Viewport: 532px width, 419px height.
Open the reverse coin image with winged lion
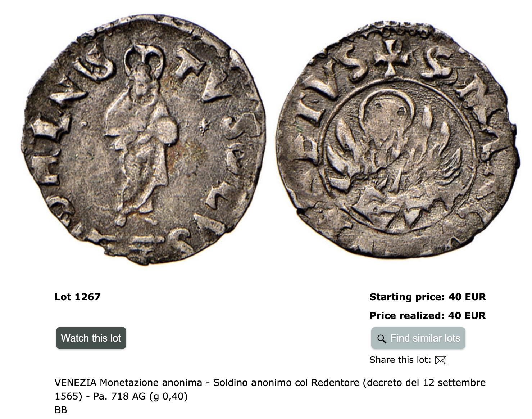click(398, 140)
